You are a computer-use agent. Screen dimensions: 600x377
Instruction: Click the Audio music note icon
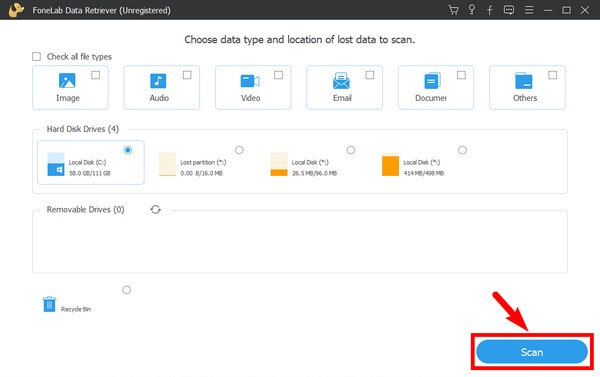[158, 81]
